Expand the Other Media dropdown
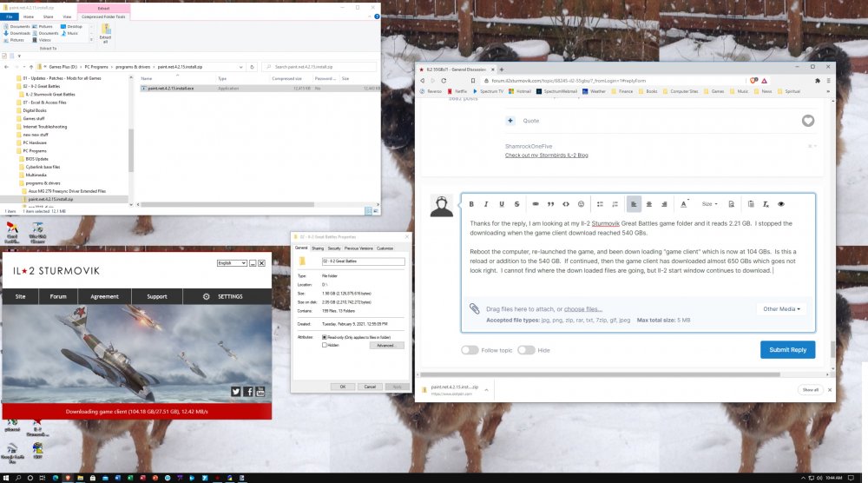The height and width of the screenshot is (483, 868). (781, 308)
